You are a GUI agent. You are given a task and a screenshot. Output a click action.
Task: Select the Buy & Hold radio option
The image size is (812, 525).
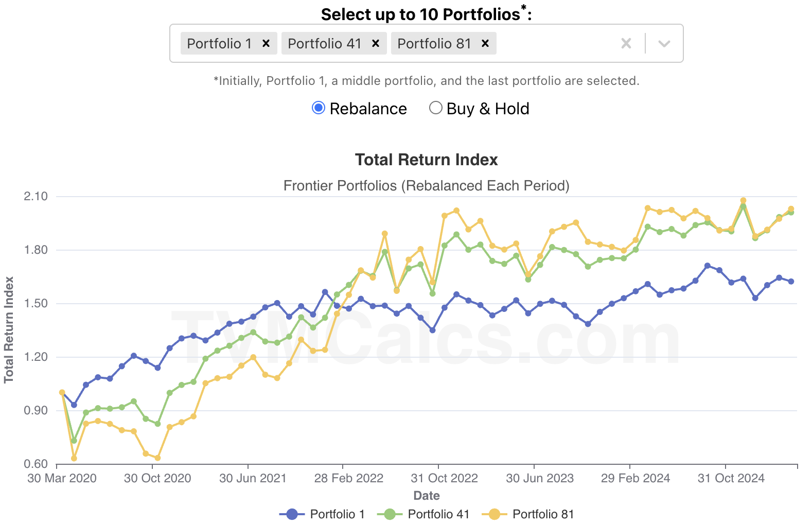pos(436,108)
